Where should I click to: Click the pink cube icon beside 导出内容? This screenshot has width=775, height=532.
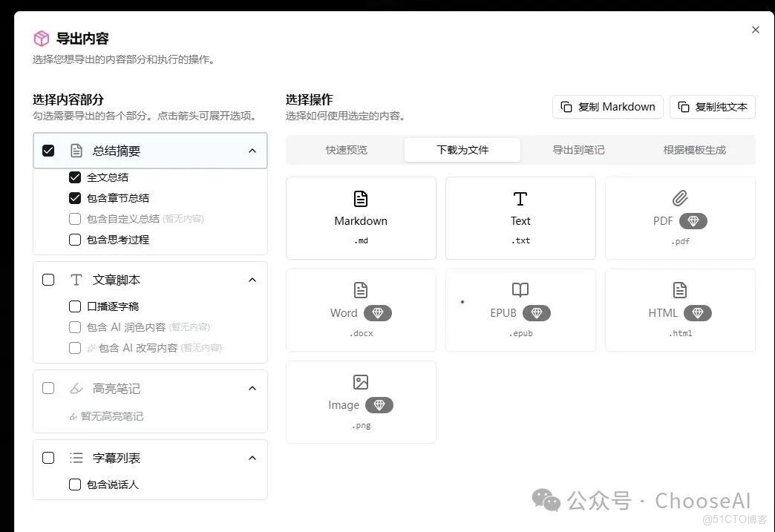pos(41,37)
